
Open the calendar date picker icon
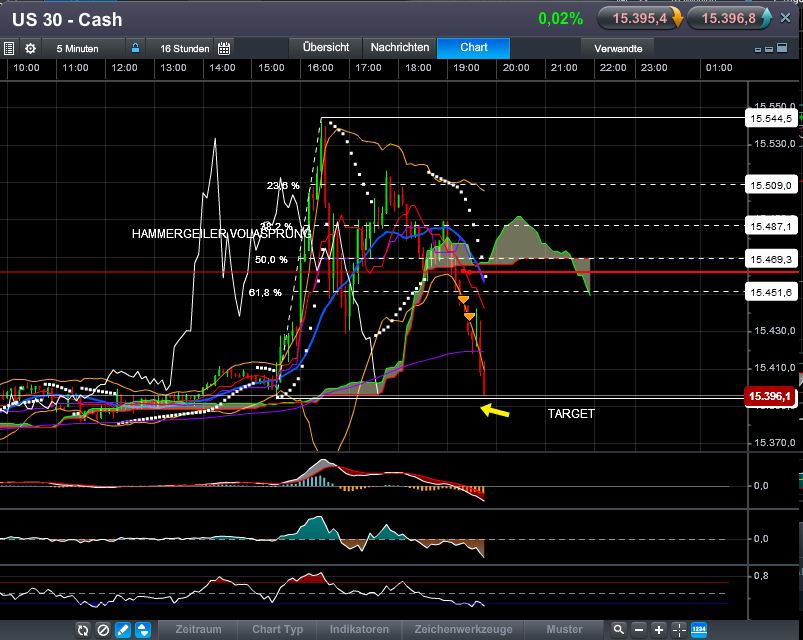pyautogui.click(x=224, y=49)
